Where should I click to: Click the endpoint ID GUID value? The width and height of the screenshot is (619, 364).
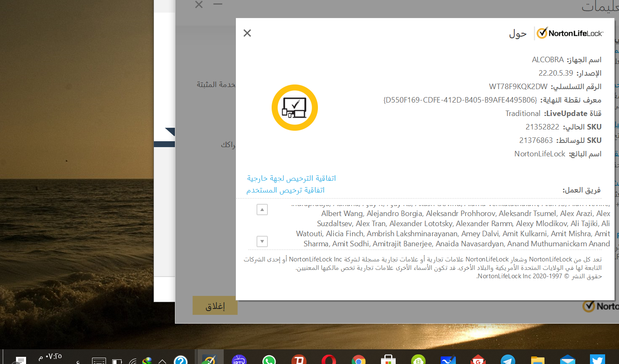[460, 100]
